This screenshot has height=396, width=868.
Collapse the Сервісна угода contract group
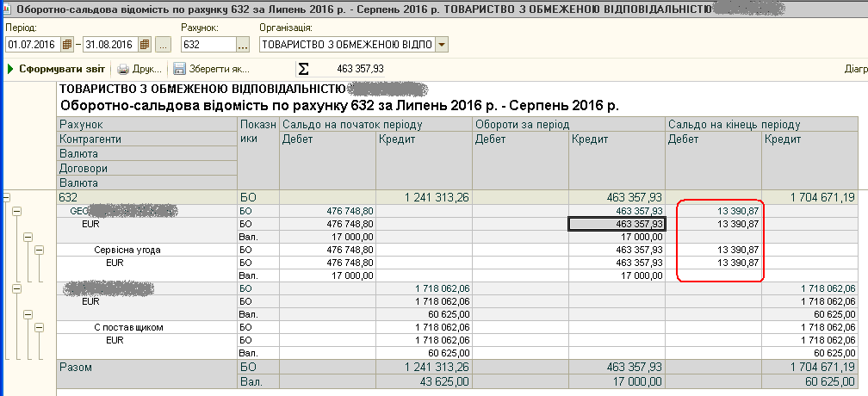point(39,250)
